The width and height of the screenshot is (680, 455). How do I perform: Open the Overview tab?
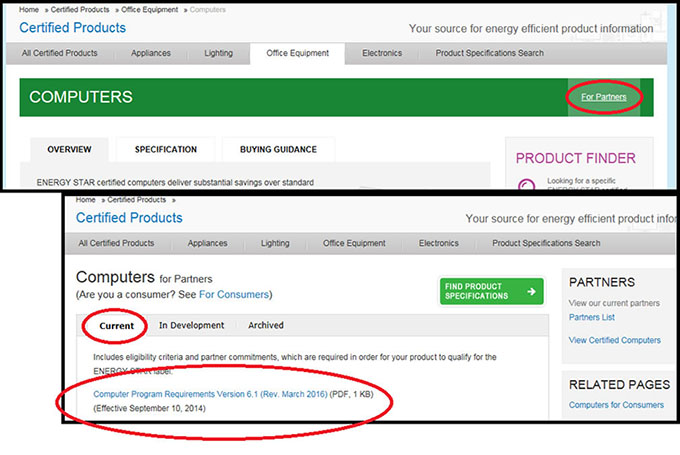69,149
